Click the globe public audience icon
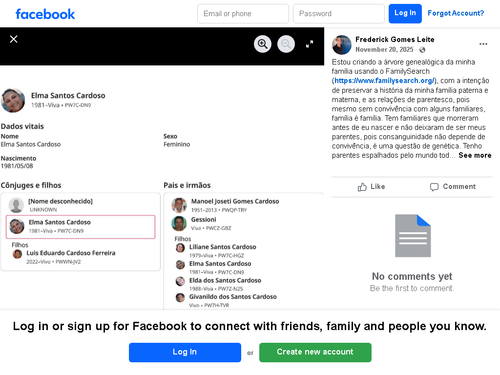This screenshot has width=500, height=375. point(422,50)
